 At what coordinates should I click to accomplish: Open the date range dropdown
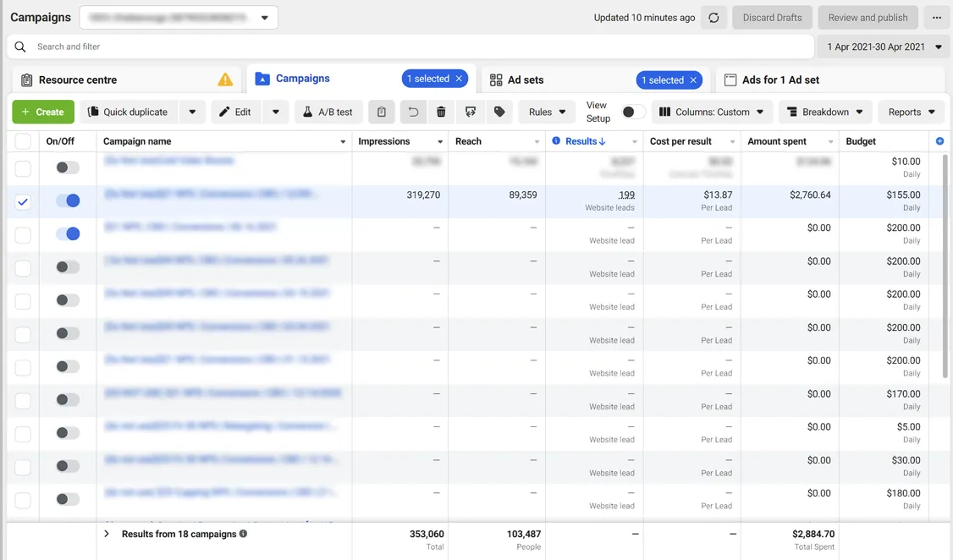click(884, 47)
